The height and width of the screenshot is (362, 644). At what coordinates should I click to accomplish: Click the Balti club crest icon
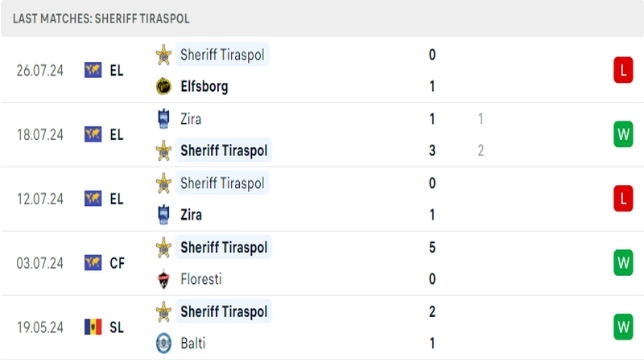pyautogui.click(x=163, y=343)
